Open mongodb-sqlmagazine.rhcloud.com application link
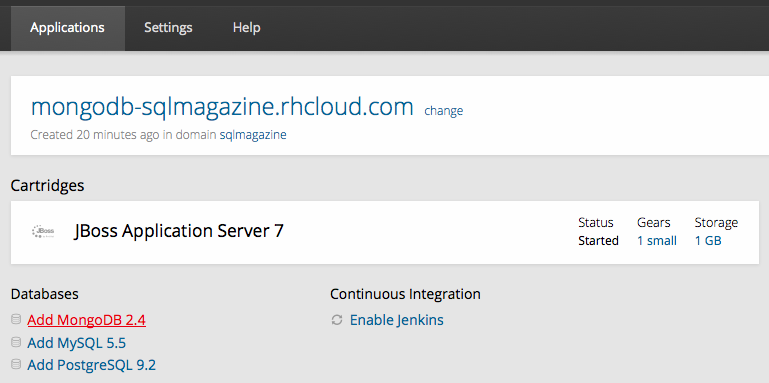The image size is (769, 383). point(222,107)
